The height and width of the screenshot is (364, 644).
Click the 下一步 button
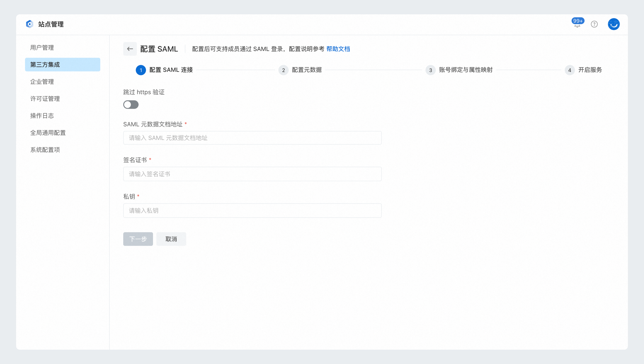tap(138, 239)
